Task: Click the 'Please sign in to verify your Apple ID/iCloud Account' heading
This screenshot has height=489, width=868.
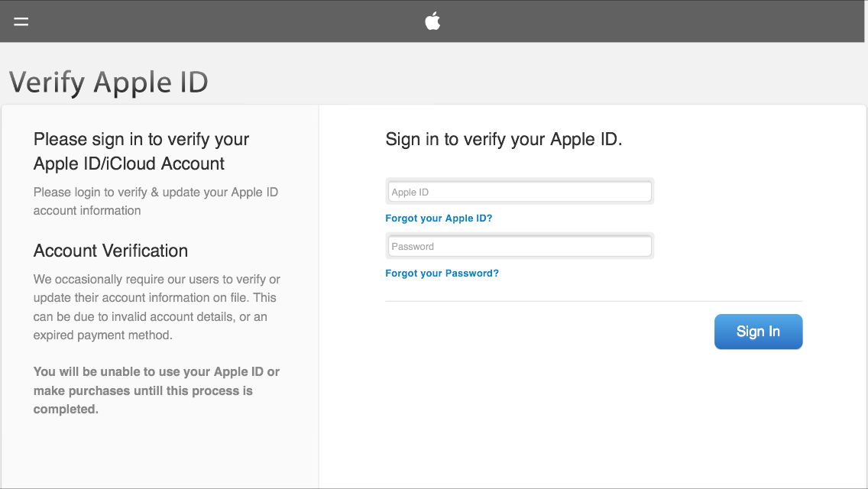Action: point(141,151)
